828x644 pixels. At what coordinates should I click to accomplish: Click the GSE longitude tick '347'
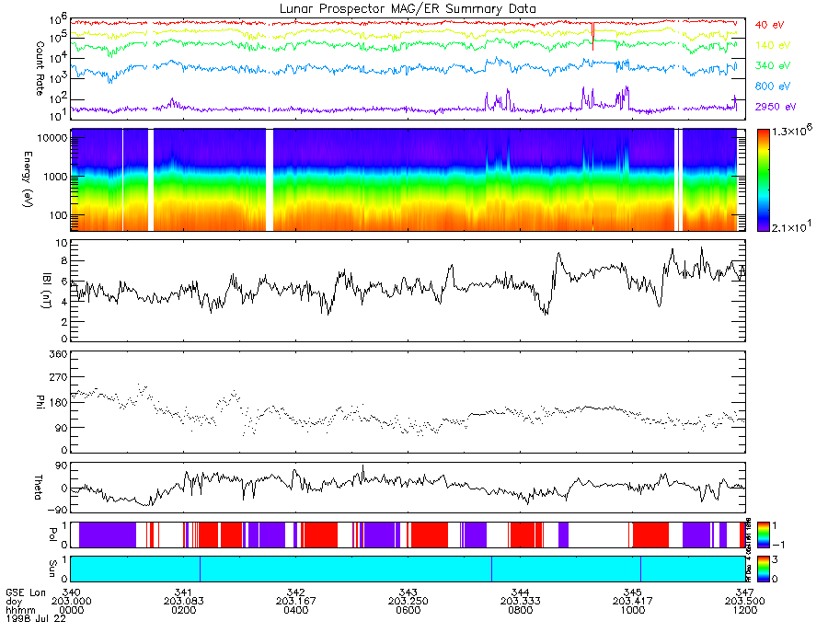(x=745, y=592)
